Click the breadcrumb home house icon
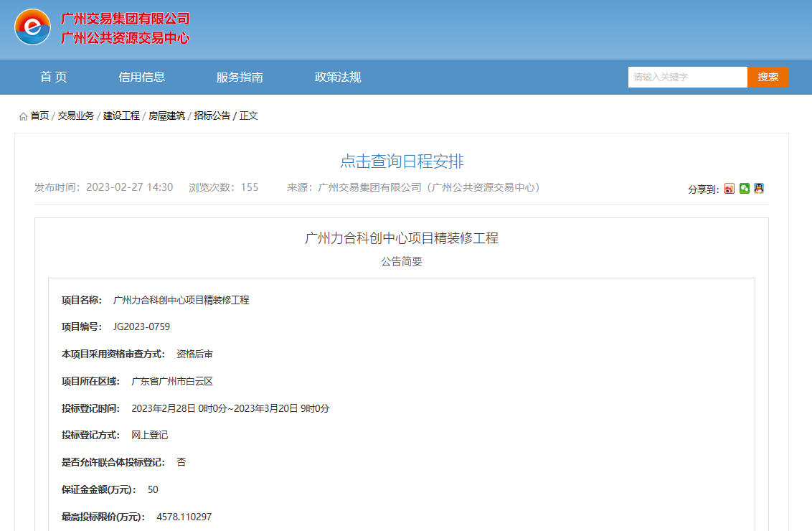Screen dimensions: 812x531 point(24,116)
